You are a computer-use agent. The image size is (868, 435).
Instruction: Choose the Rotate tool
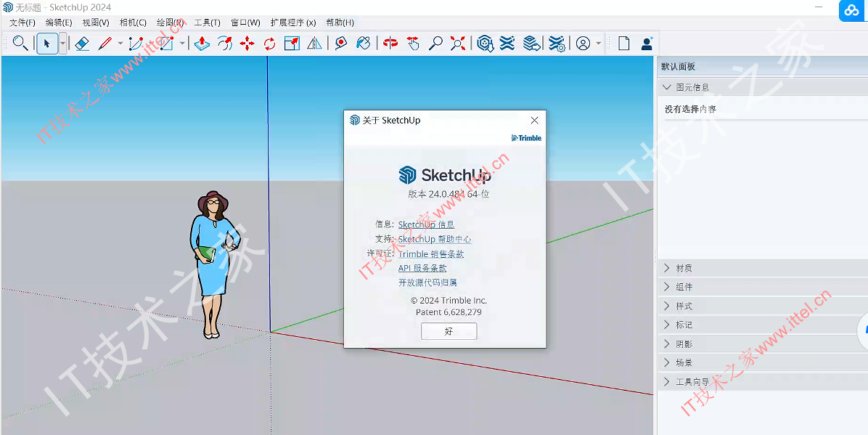coord(269,44)
